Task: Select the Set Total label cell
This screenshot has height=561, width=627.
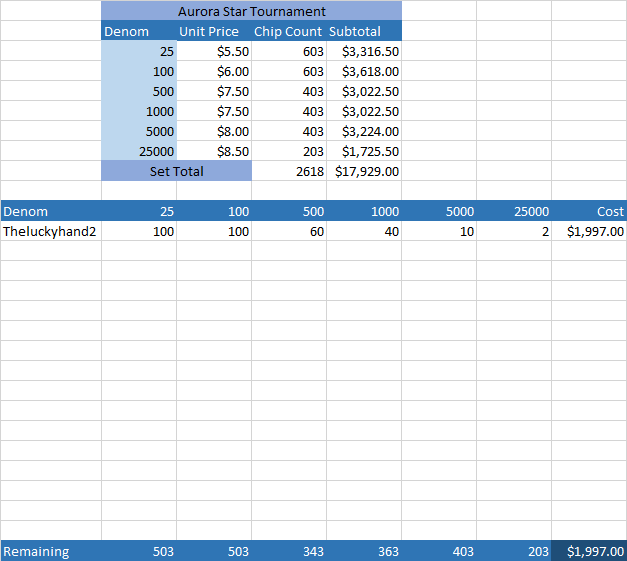Action: (x=176, y=171)
